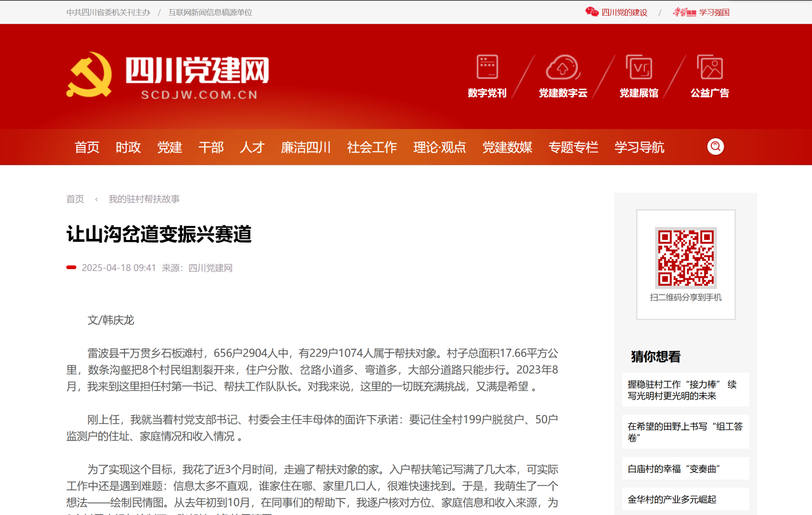
Task: Click the 党建展馆 label text
Action: (639, 93)
